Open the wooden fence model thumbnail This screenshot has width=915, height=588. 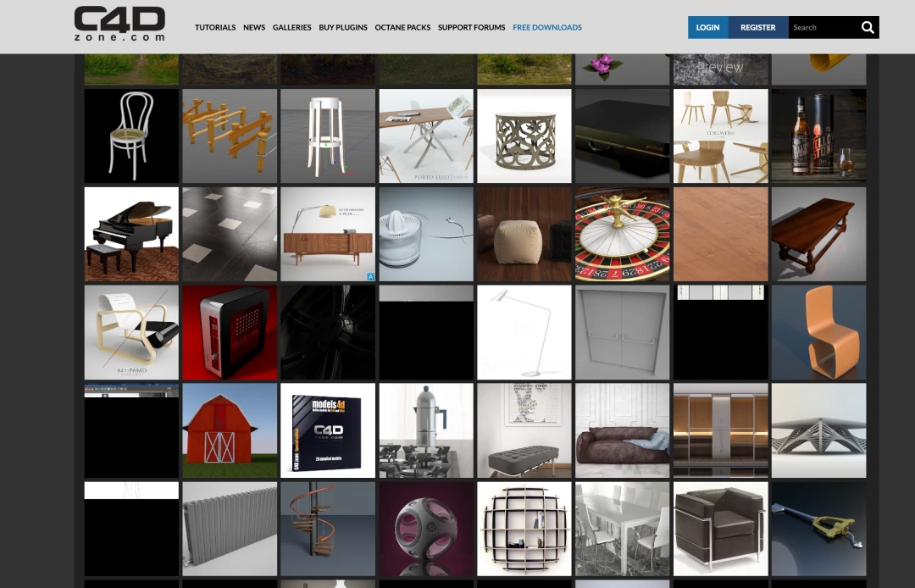230,136
